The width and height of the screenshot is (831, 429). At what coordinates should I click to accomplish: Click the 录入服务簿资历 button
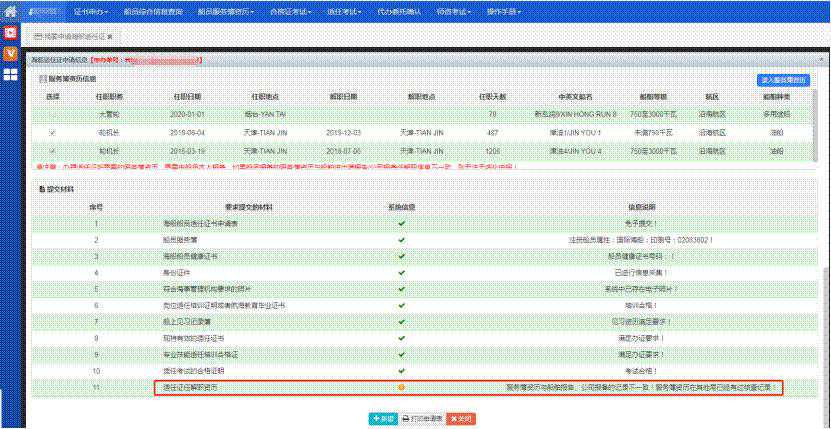coord(783,80)
